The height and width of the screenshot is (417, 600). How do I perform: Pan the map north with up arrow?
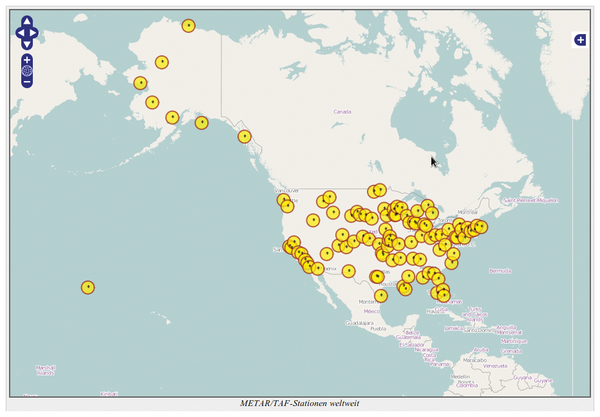(27, 23)
